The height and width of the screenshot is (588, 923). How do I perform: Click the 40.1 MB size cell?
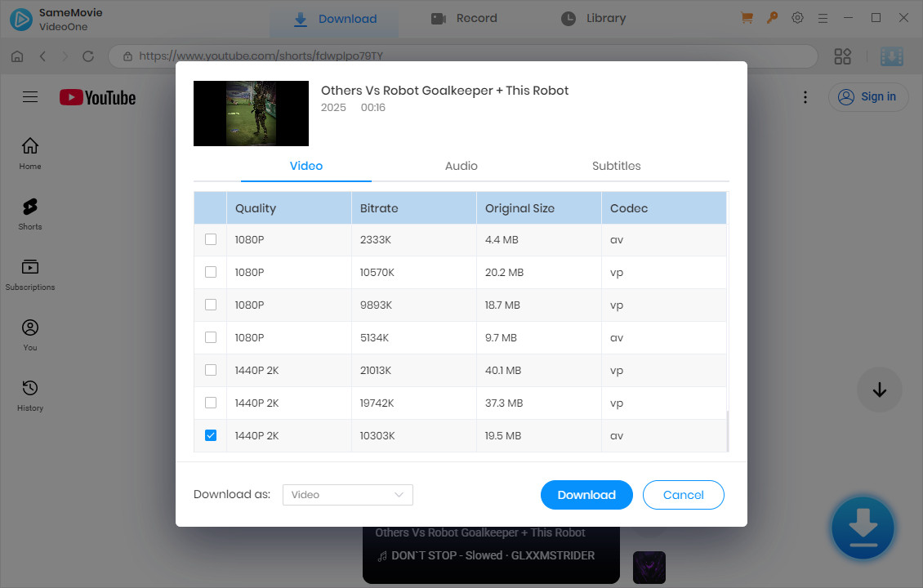538,370
